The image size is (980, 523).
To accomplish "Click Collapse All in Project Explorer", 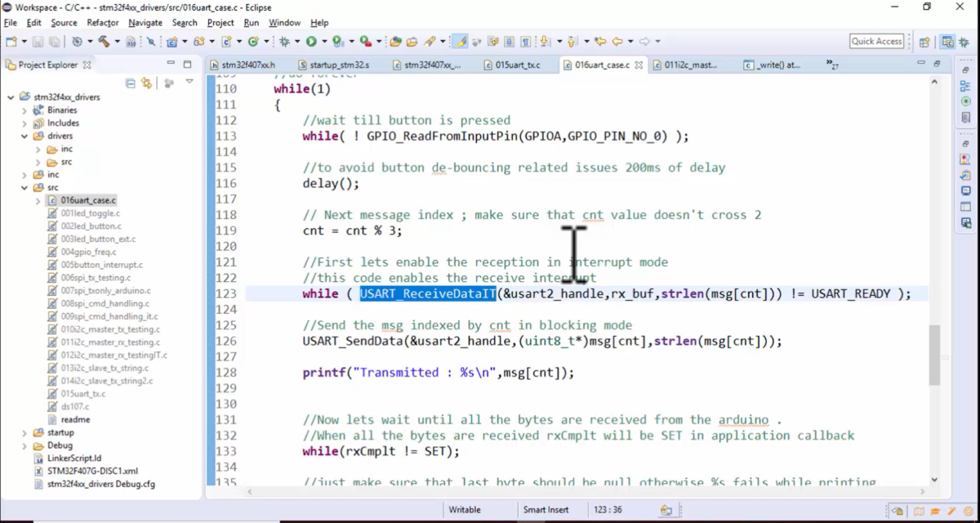I will (x=131, y=83).
